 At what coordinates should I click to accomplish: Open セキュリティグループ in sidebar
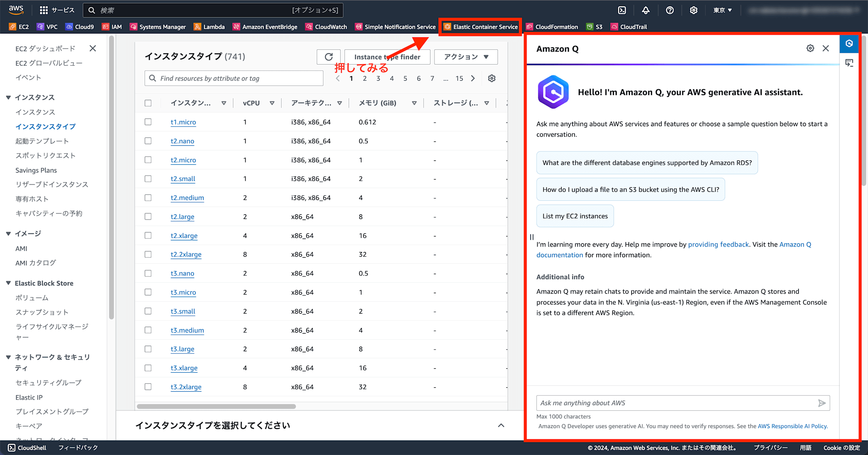[x=48, y=383]
